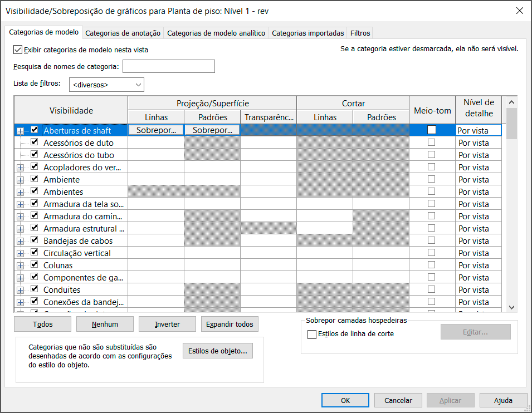Image resolution: width=532 pixels, height=413 pixels.
Task: Select all categories with Todos
Action: point(42,324)
